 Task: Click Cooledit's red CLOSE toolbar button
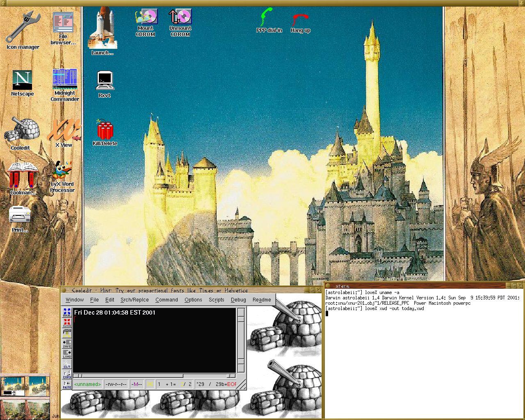[x=67, y=323]
